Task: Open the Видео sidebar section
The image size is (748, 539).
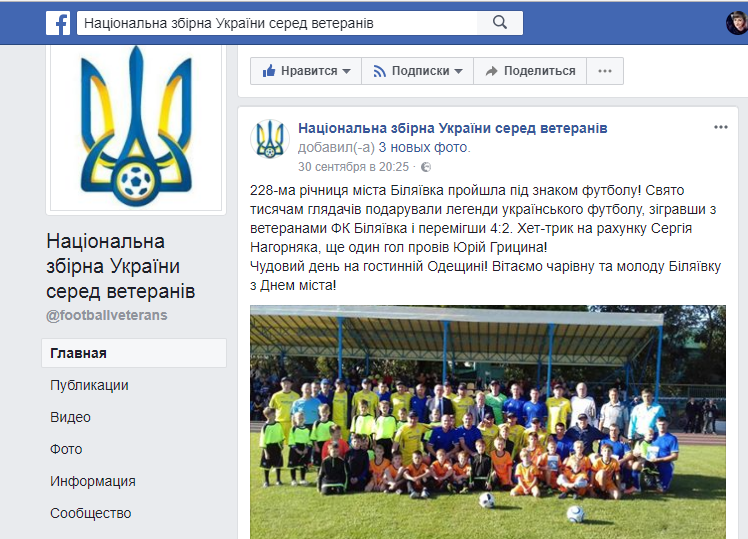Action: 70,417
